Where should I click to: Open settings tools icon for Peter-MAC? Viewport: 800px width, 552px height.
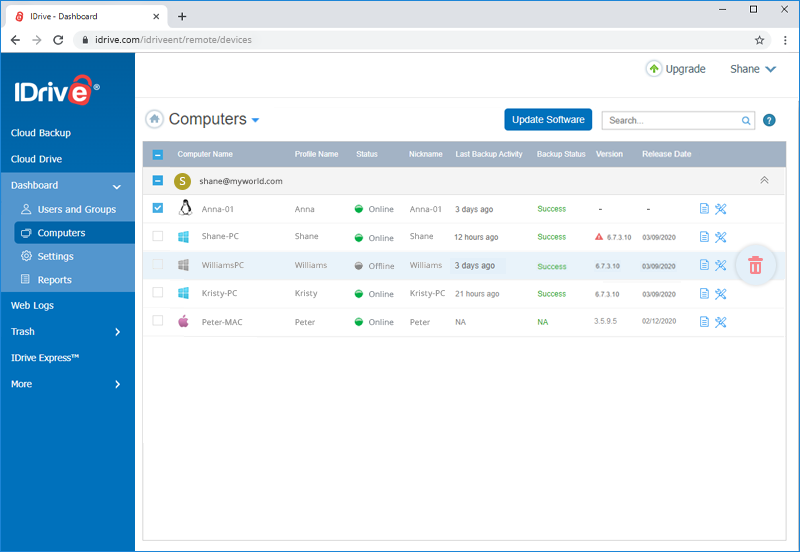[x=720, y=322]
